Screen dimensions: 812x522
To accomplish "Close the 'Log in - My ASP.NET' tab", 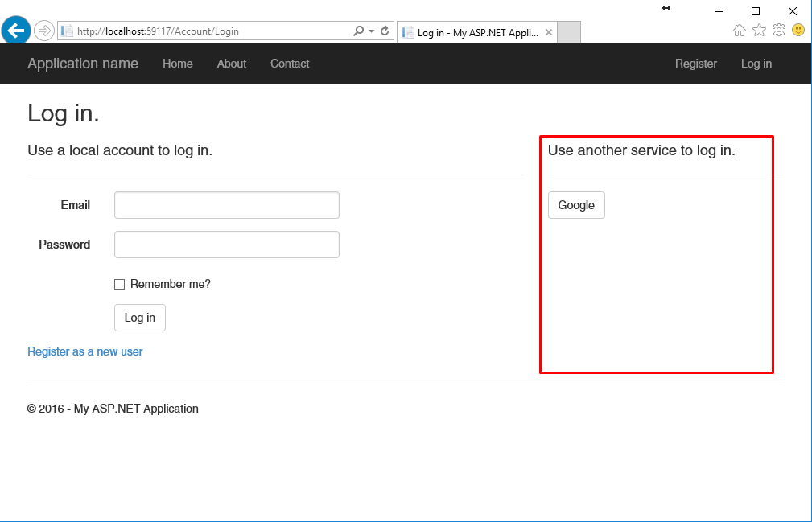I will pos(549,32).
